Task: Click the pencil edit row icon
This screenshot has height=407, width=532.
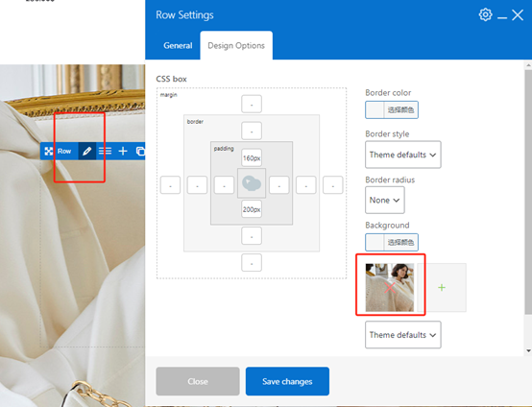Action: 86,151
